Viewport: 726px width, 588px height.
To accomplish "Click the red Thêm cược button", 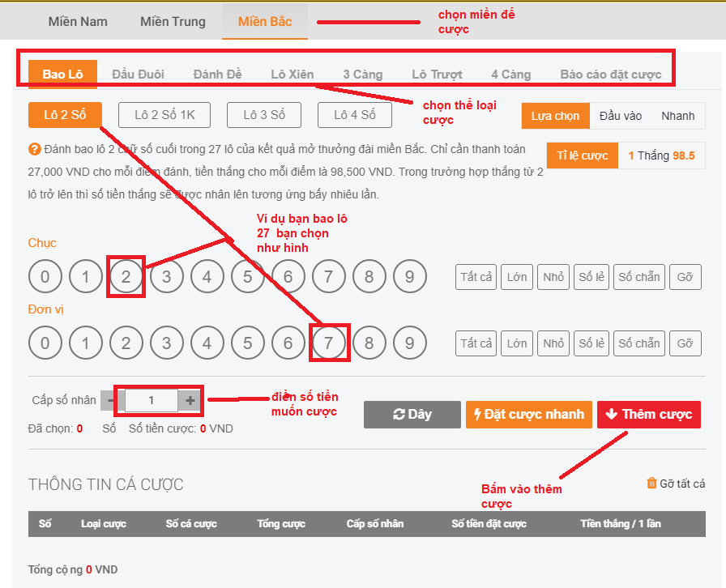I will tap(649, 415).
